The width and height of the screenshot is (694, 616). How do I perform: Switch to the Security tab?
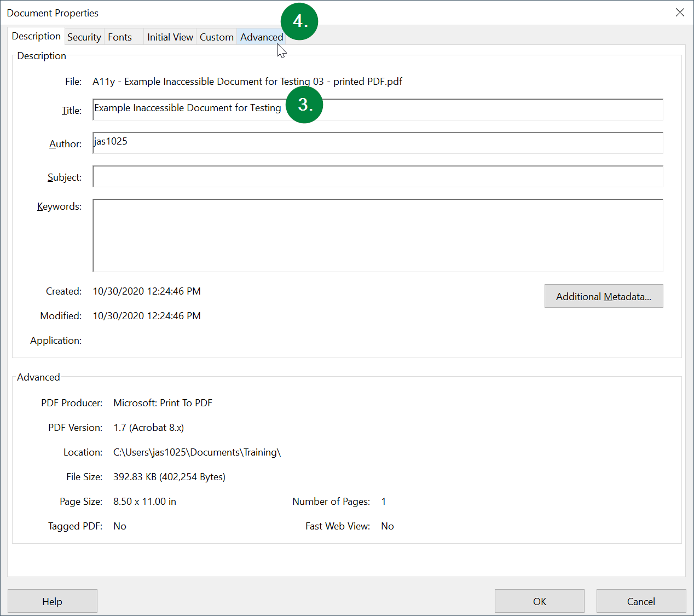pyautogui.click(x=84, y=37)
